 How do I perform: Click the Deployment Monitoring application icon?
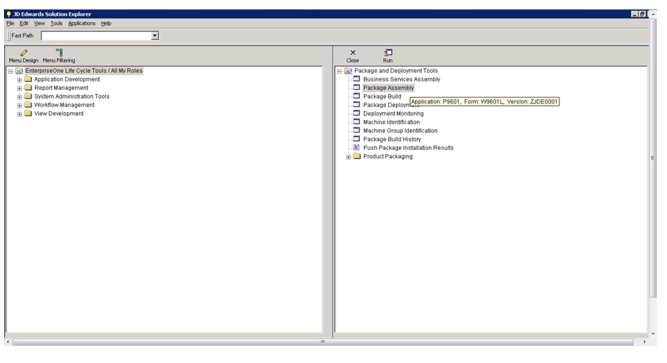[357, 113]
